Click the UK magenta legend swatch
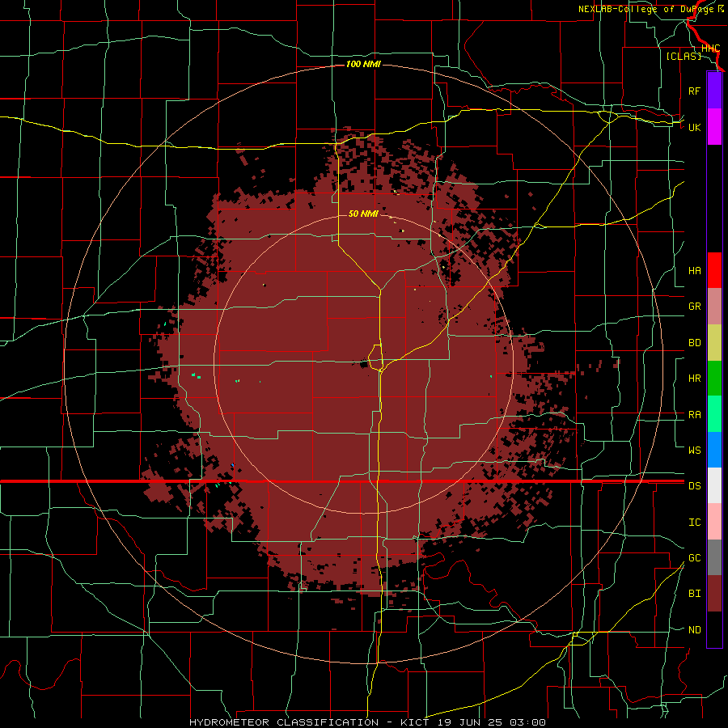Image resolution: width=728 pixels, height=728 pixels. coord(714,127)
